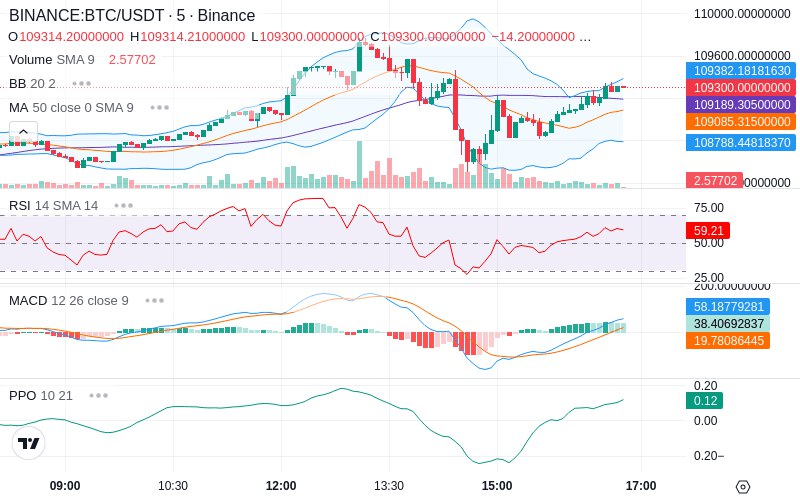Click upper Bollinger label 109382.18181630
800x500 pixels.
(x=741, y=70)
